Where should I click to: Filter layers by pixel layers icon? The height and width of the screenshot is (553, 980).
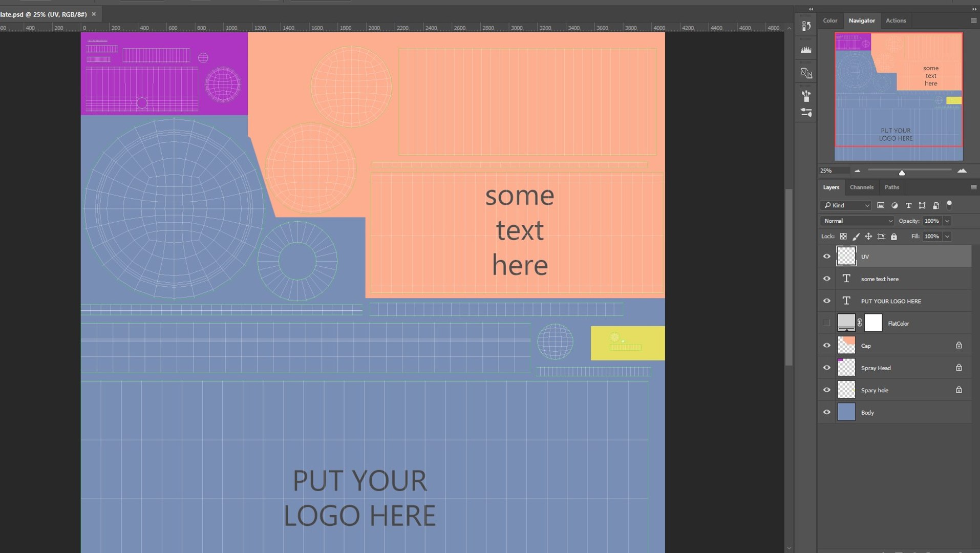click(881, 205)
